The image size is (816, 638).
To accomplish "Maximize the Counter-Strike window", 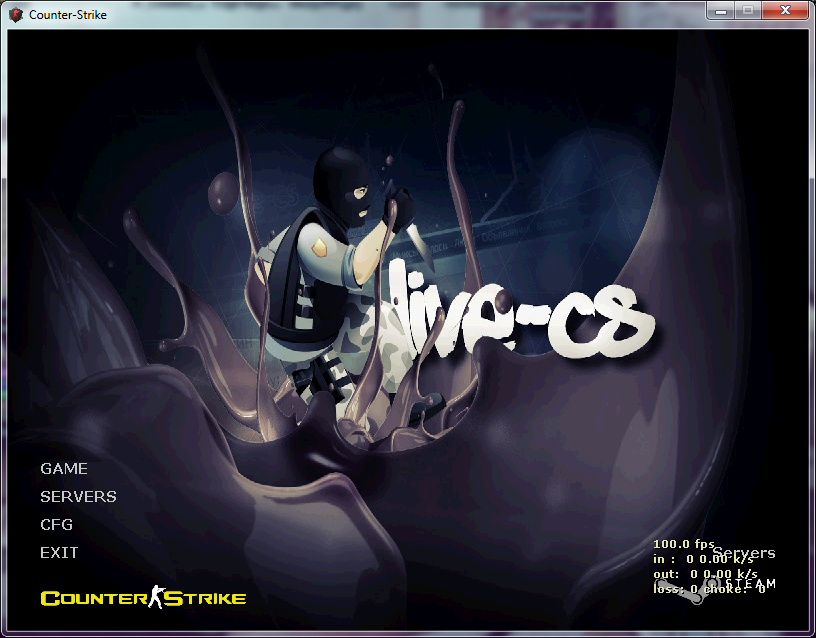I will pyautogui.click(x=748, y=11).
